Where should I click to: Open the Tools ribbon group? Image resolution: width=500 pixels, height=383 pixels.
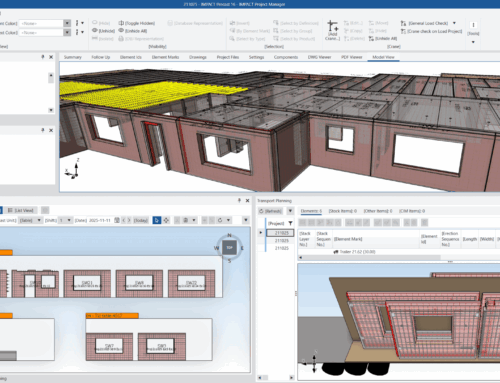pos(473,29)
